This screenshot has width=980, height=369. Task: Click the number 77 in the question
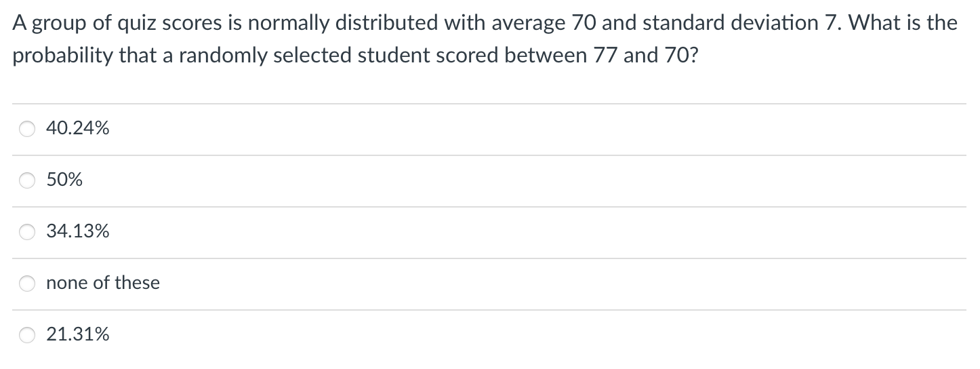pos(605,54)
